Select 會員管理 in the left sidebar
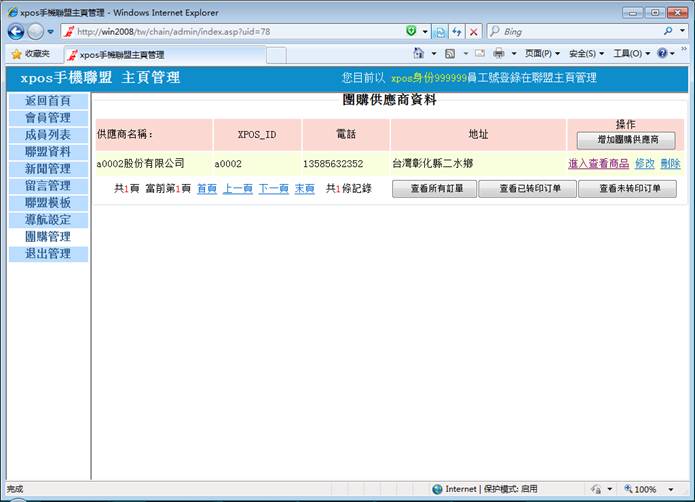This screenshot has width=695, height=502. [x=47, y=118]
